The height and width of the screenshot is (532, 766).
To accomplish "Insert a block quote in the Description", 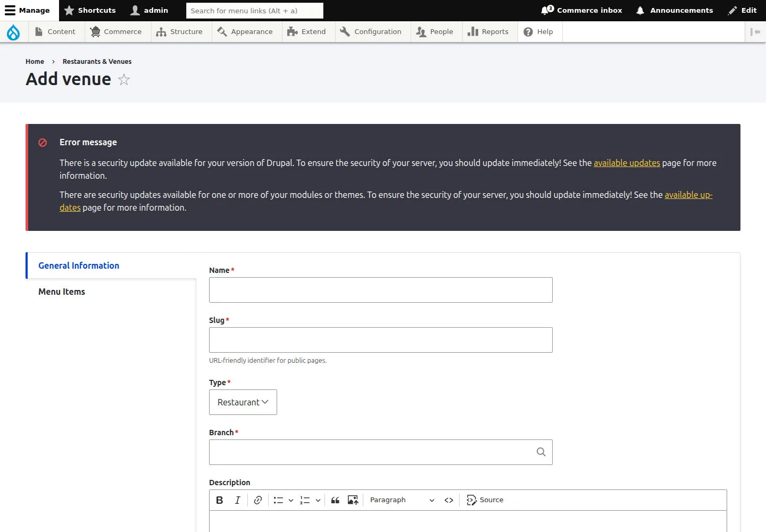I will 335,500.
